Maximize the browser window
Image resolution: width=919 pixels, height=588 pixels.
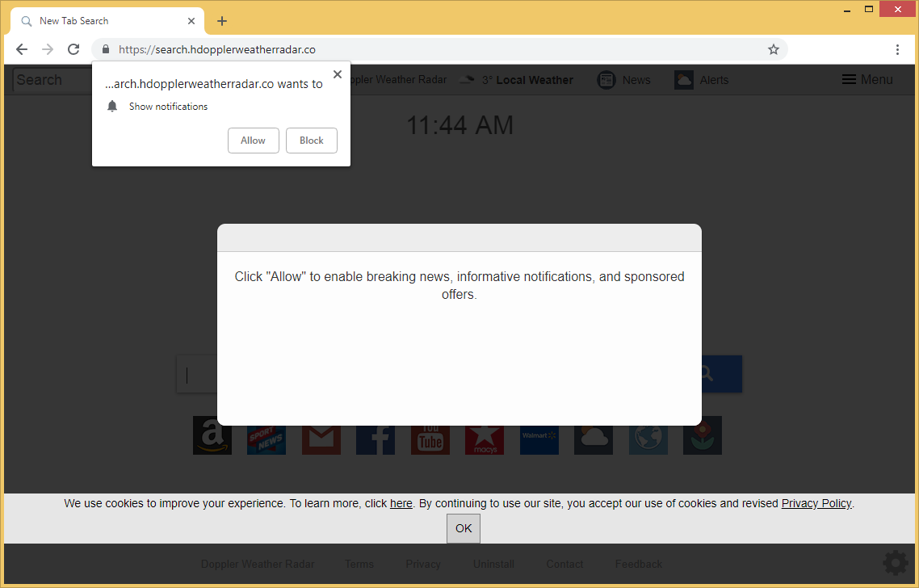coord(869,10)
